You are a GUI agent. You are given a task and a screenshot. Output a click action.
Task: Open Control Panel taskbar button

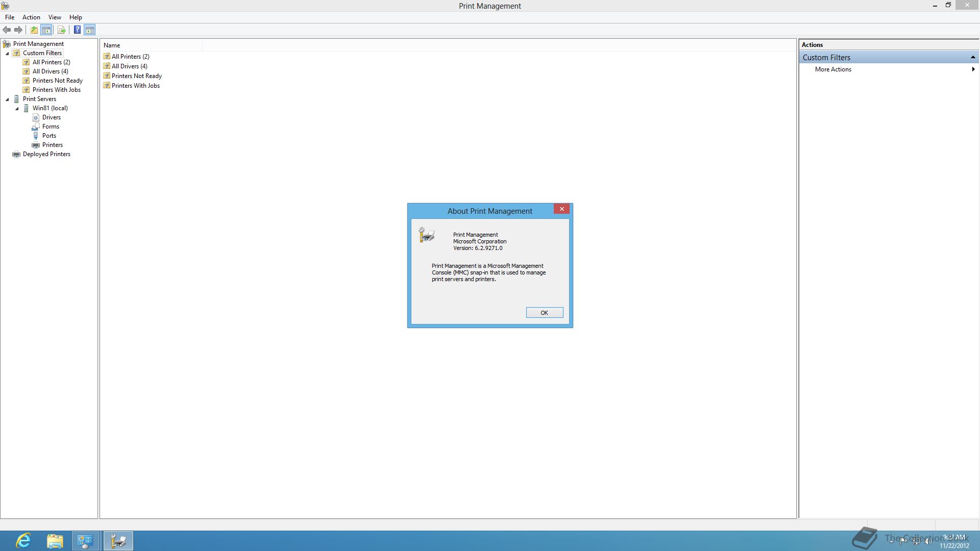click(85, 541)
